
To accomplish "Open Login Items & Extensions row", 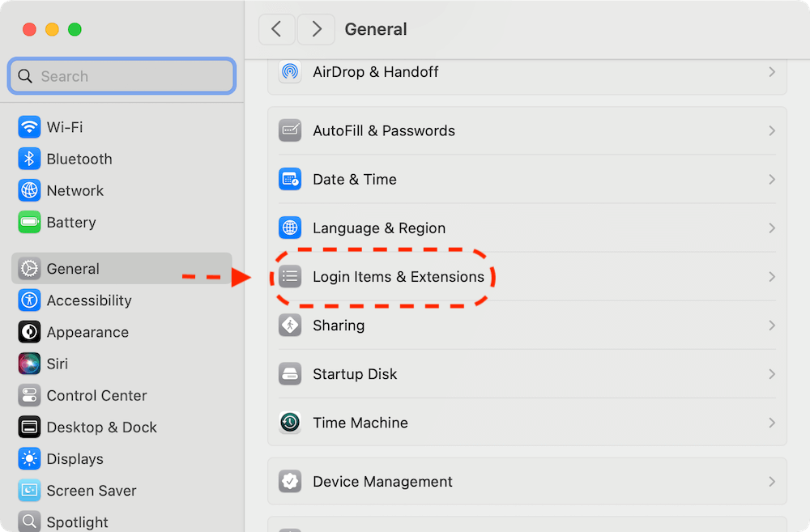I will tap(399, 277).
